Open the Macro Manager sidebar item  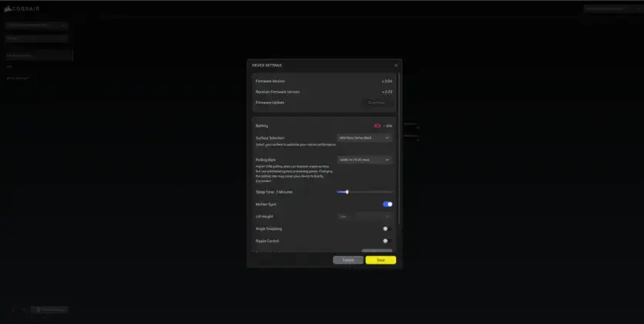point(18,78)
